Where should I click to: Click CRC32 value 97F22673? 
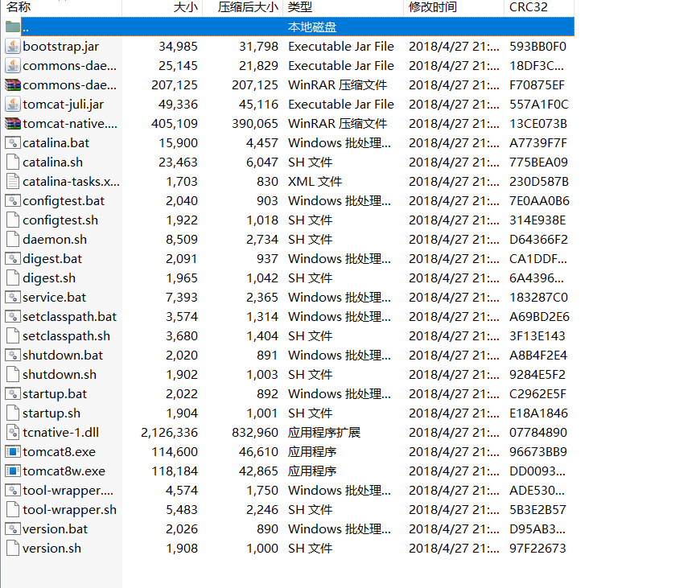pyautogui.click(x=537, y=549)
